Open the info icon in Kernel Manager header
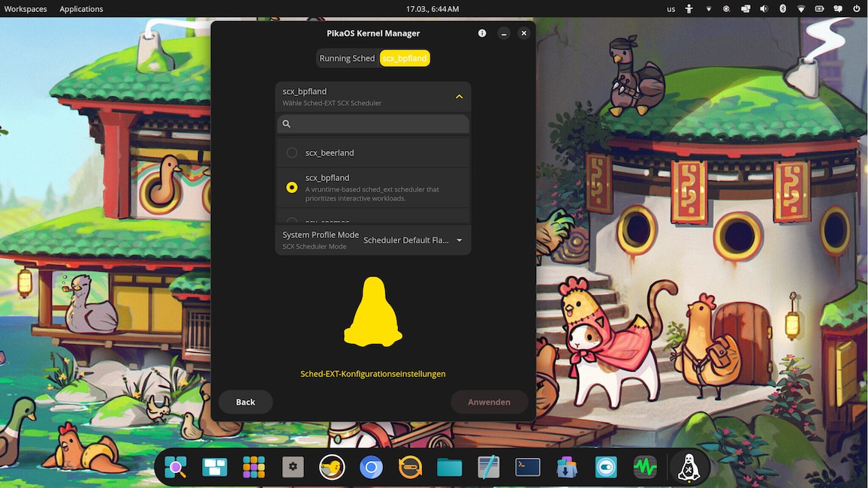 tap(482, 33)
